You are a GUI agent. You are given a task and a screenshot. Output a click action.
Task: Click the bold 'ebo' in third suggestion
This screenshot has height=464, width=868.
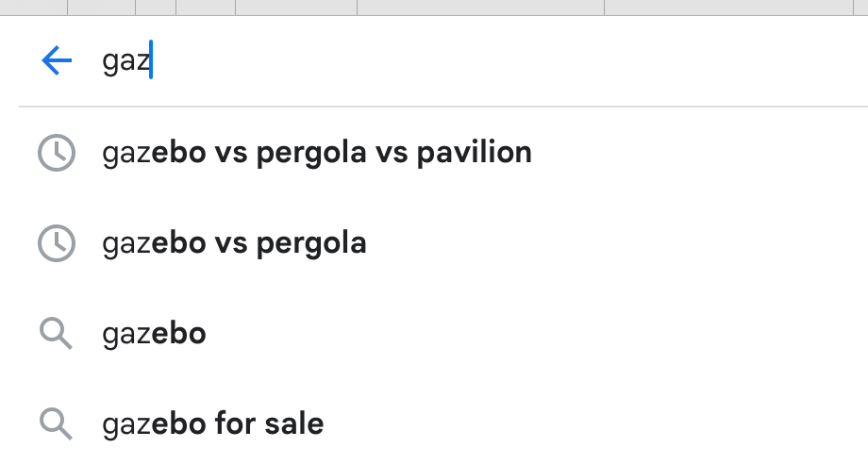coord(178,333)
